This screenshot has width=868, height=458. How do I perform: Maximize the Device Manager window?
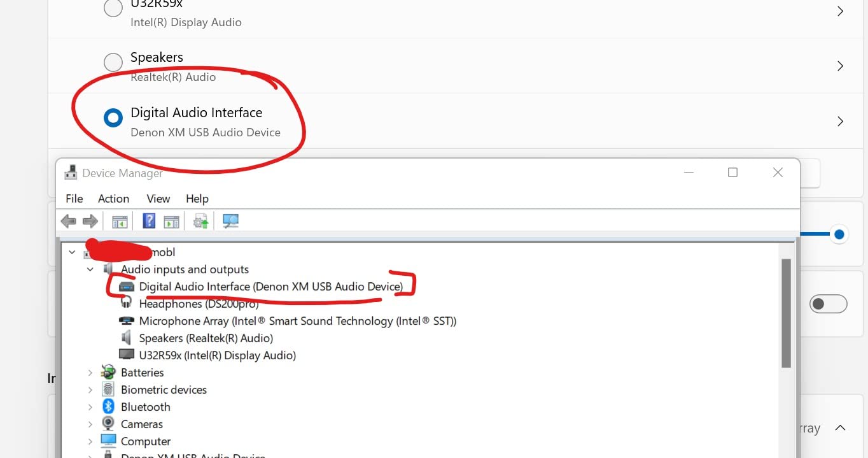pyautogui.click(x=732, y=173)
